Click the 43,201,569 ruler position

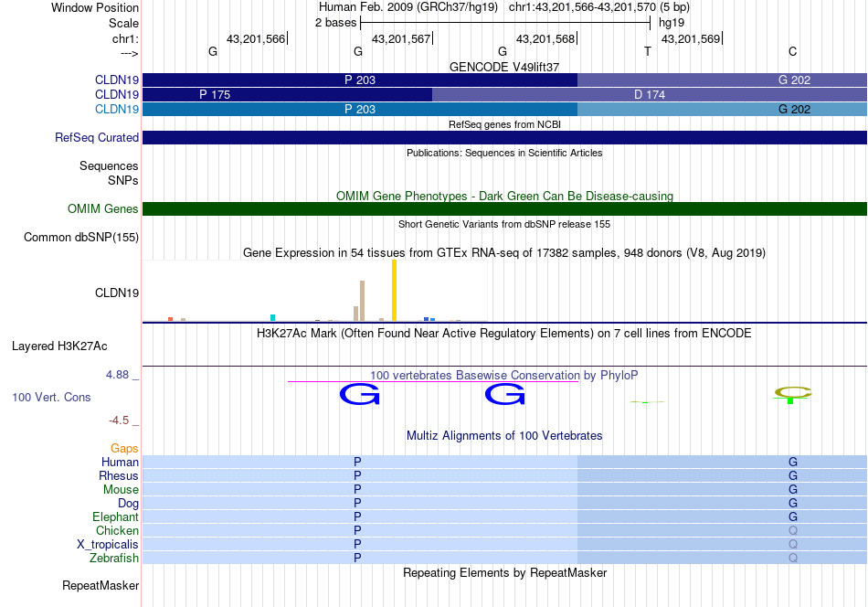click(x=691, y=38)
